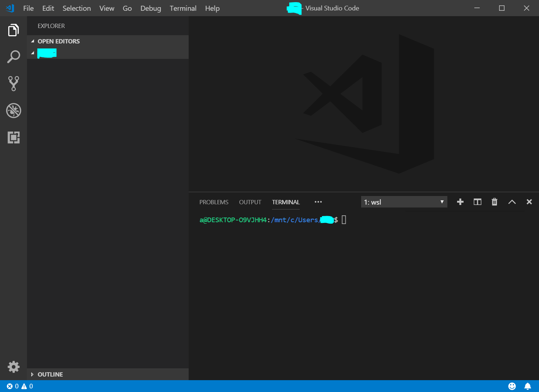Focus the terminal prompt input

tap(344, 220)
